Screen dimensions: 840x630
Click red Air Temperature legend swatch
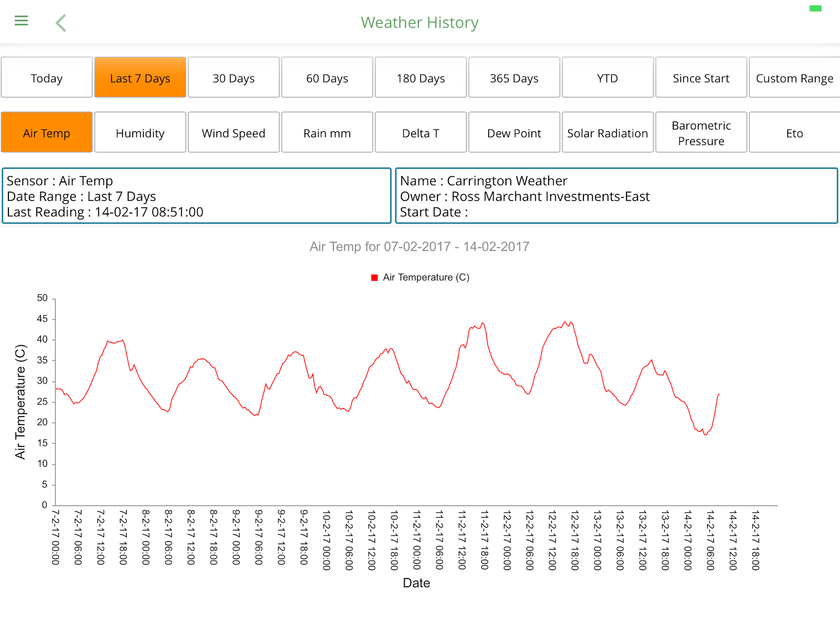pyautogui.click(x=374, y=278)
